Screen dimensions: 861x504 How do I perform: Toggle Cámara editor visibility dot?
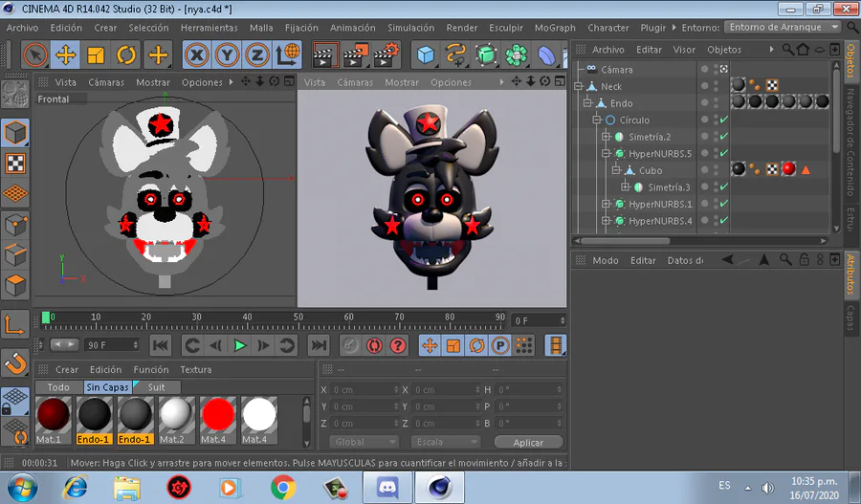(716, 67)
